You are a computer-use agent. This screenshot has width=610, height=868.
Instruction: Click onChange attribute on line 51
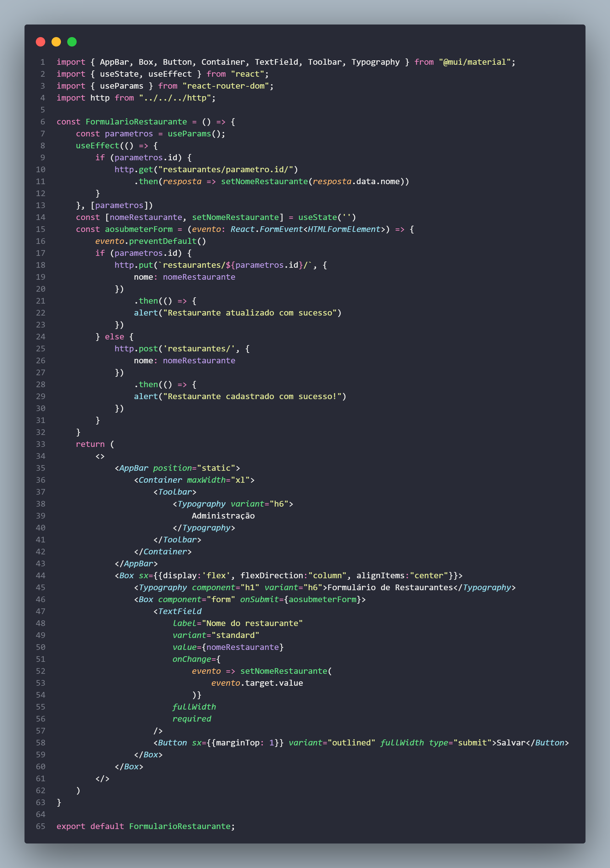(x=192, y=659)
